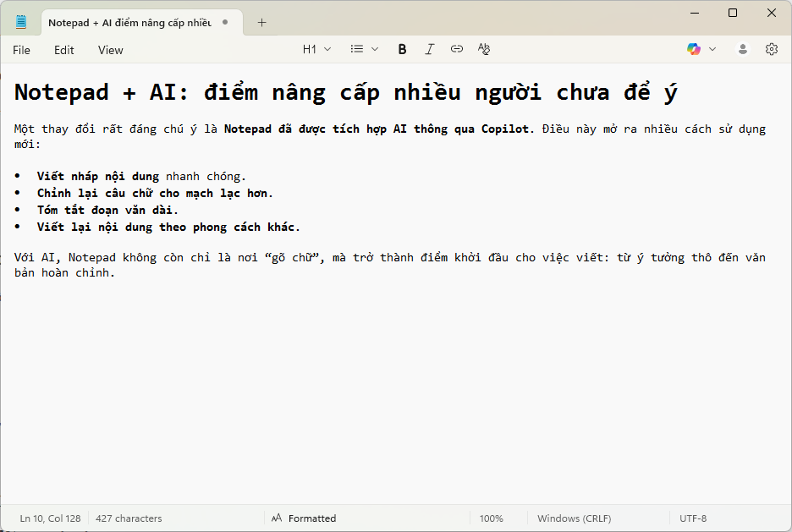Click the Windows (CRLF) line ending indicator

575,518
